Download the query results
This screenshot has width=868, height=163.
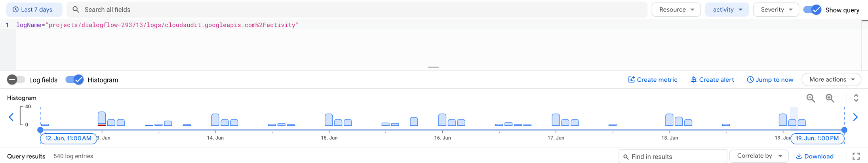(x=815, y=156)
